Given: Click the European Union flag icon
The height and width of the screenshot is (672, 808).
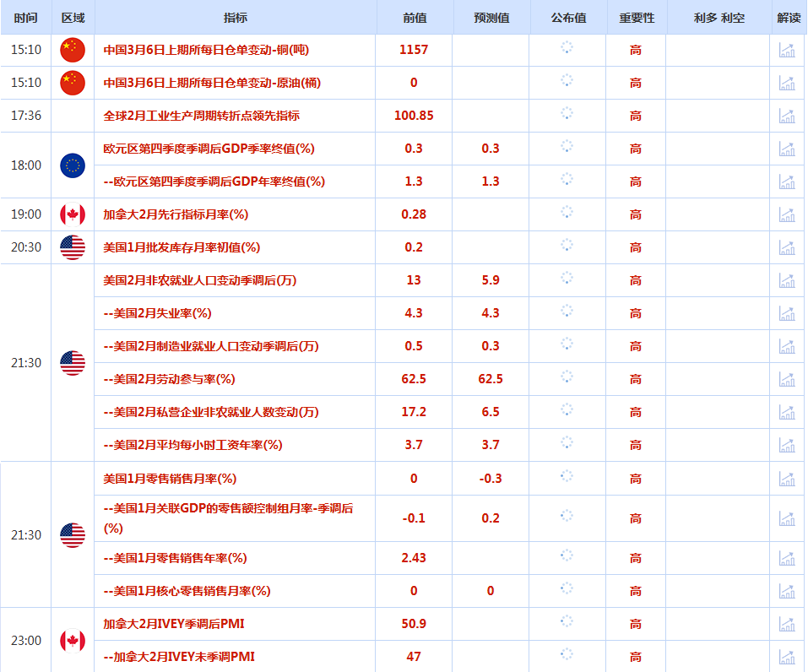Looking at the screenshot, I should click(x=73, y=165).
